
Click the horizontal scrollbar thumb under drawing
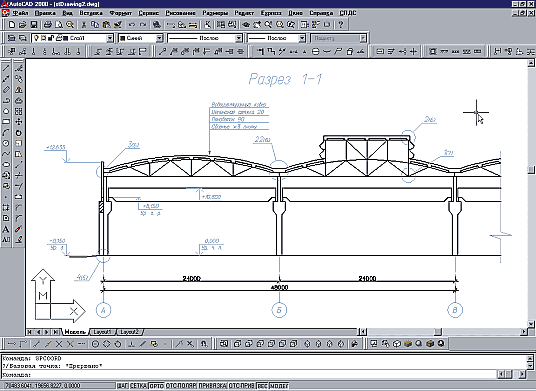pos(438,332)
